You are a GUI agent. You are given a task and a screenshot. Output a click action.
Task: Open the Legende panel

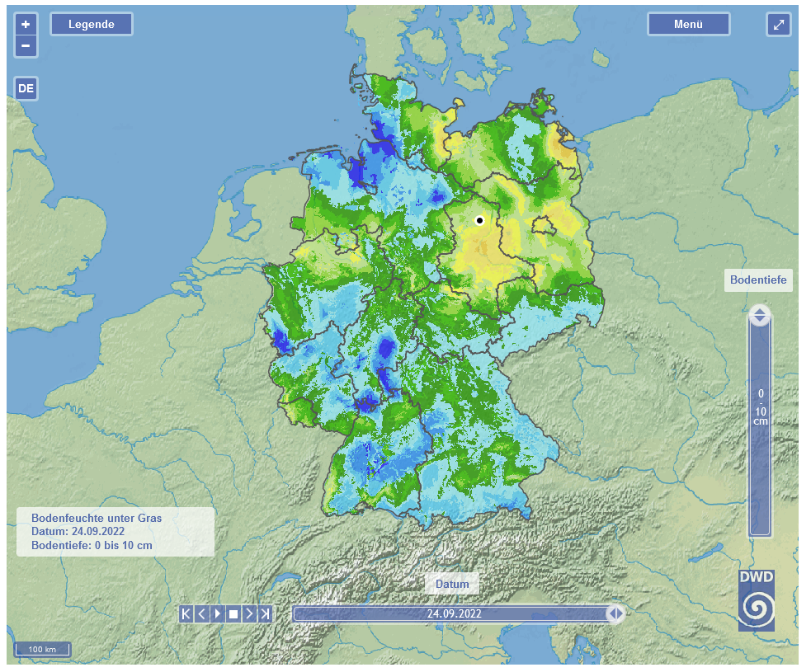(x=92, y=25)
